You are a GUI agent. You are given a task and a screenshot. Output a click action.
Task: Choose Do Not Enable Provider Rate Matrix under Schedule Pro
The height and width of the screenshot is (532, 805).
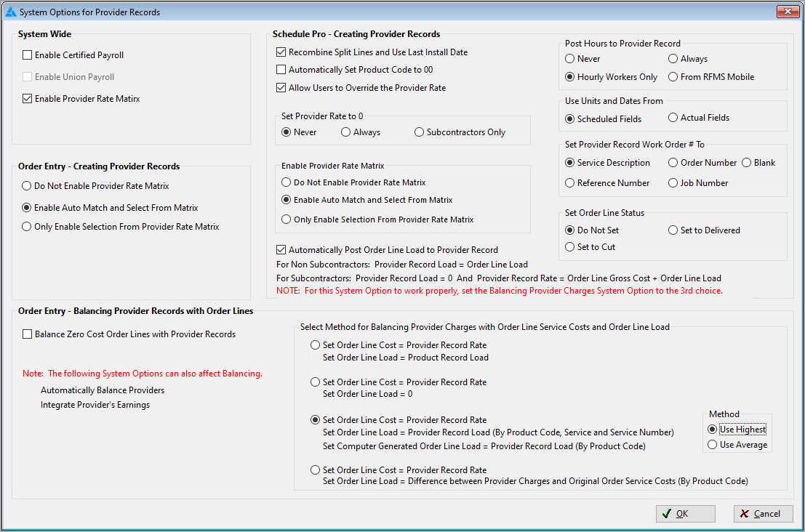point(287,182)
